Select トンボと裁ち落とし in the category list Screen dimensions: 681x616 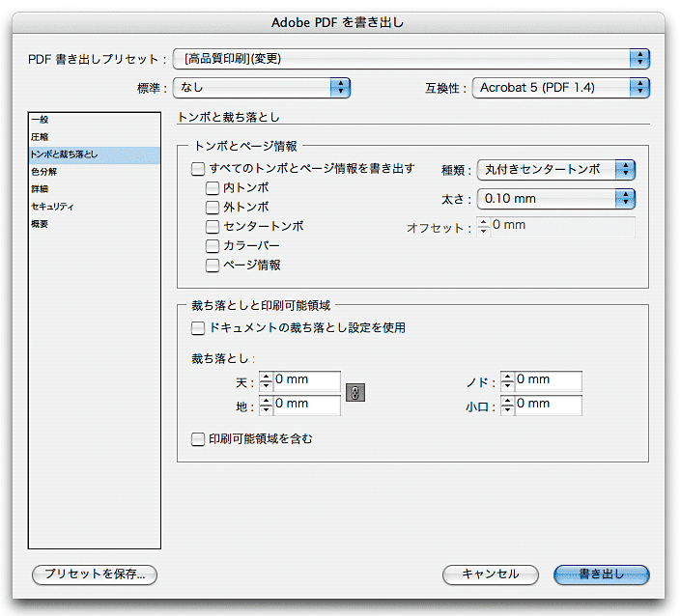point(95,154)
